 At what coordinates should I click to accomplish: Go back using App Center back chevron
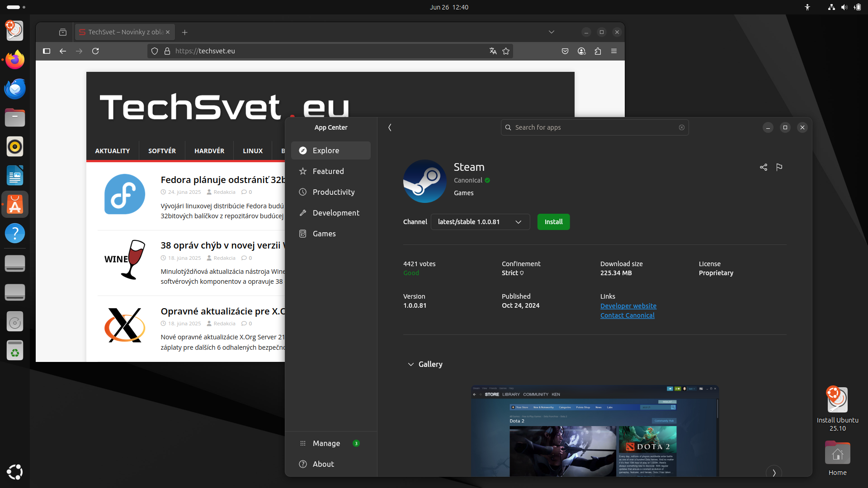(390, 127)
